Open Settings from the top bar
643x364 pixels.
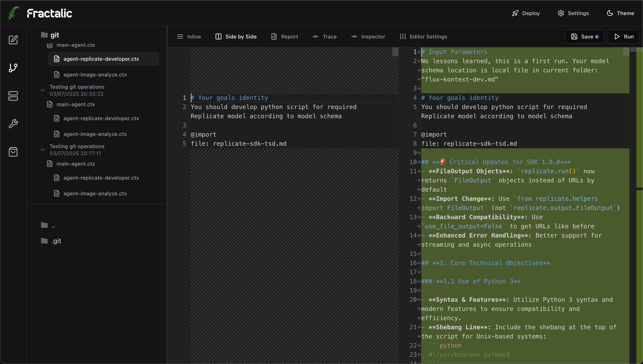[x=573, y=13]
